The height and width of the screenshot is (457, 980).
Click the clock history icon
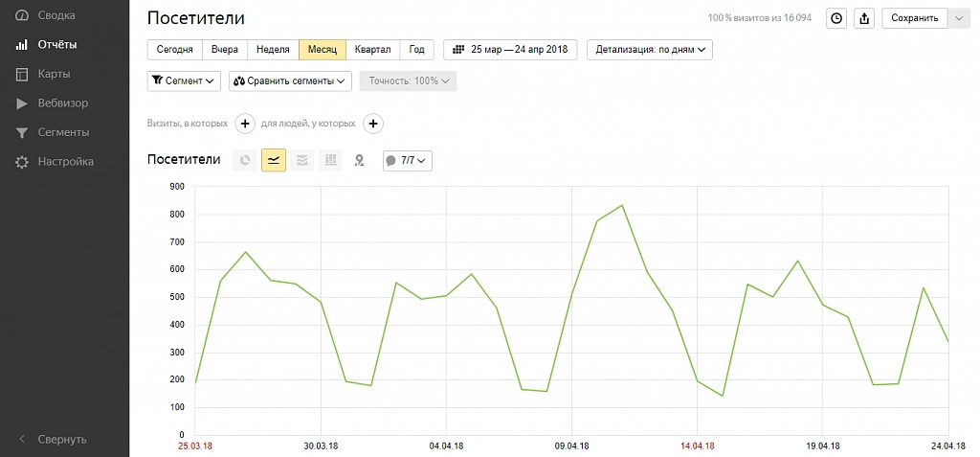[x=836, y=18]
